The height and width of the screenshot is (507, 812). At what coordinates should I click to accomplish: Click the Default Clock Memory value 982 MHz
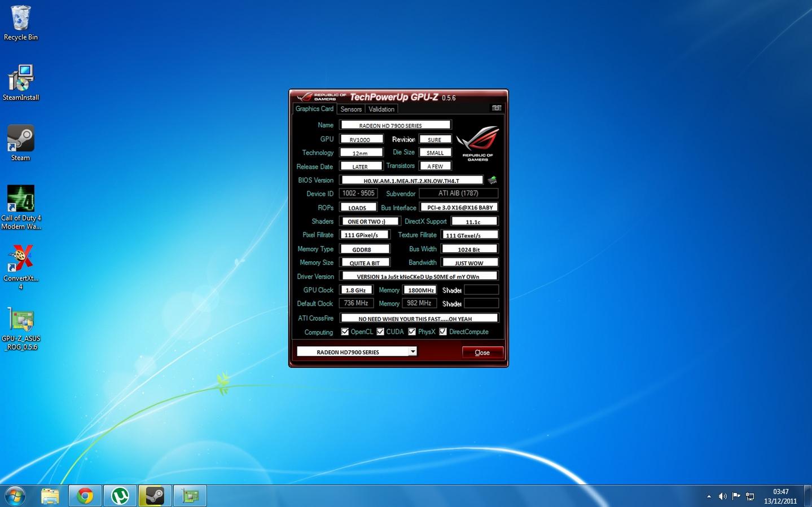(420, 303)
